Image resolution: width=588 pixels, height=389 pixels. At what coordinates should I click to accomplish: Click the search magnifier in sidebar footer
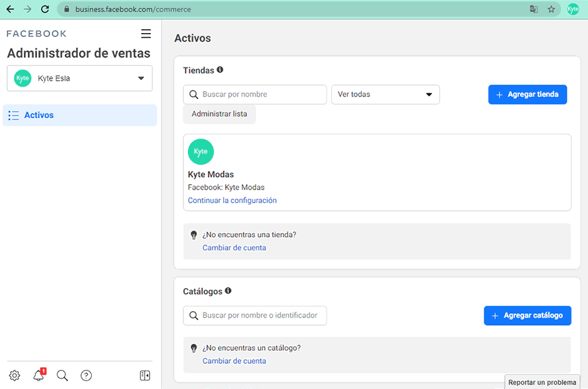coord(62,375)
